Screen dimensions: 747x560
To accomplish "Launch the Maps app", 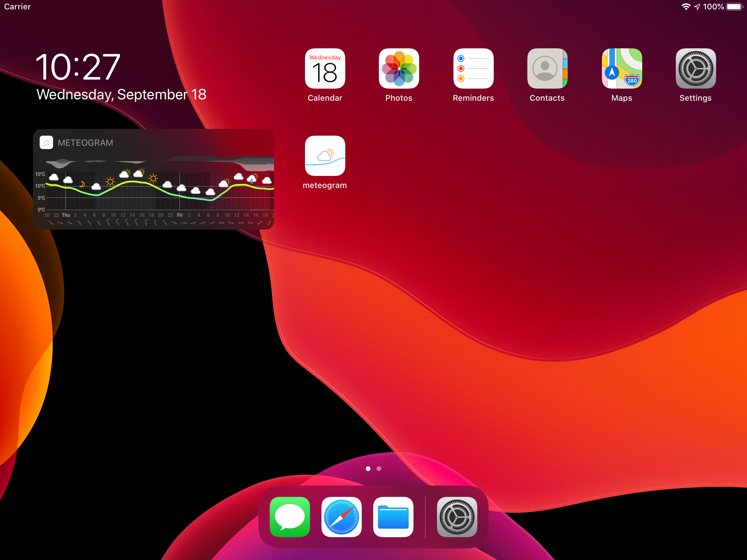I will pyautogui.click(x=621, y=68).
